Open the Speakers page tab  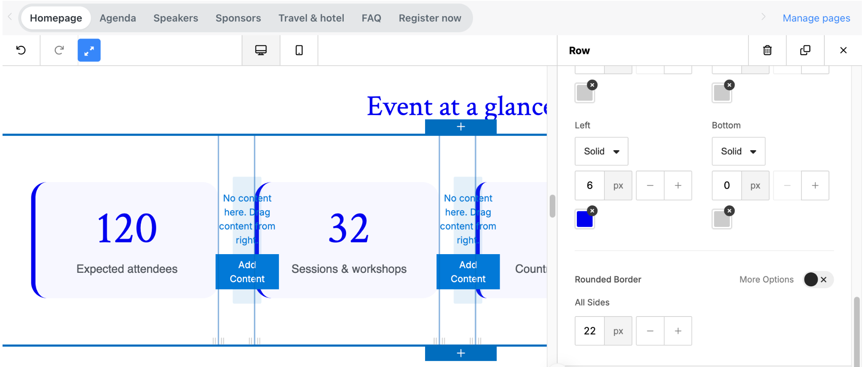(x=176, y=18)
